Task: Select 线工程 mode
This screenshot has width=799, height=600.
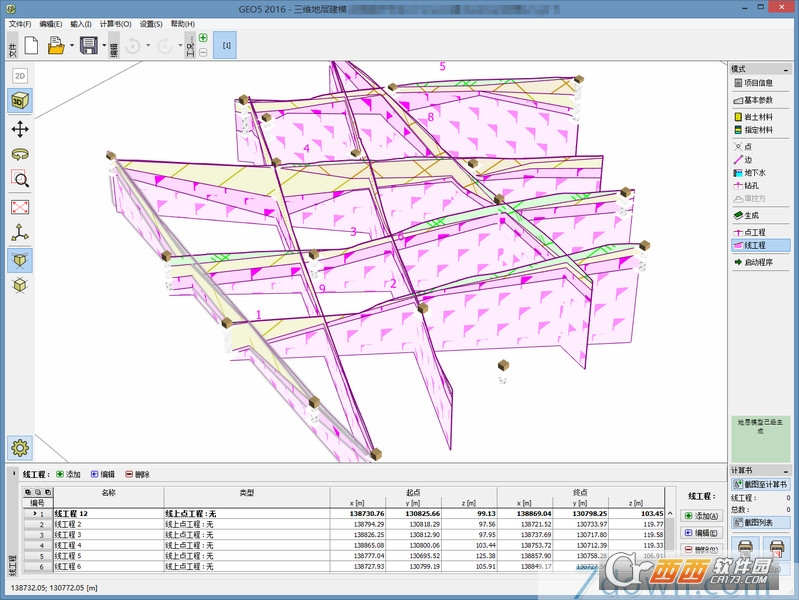Action: pos(760,245)
